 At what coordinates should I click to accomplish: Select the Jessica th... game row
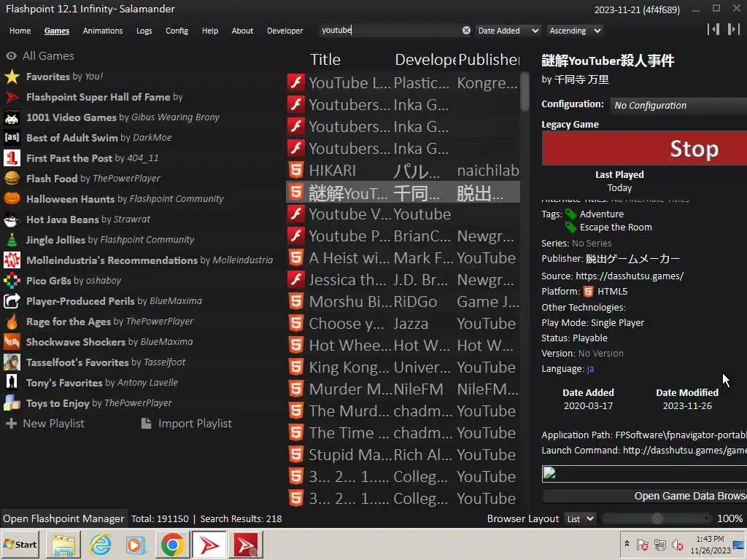(x=403, y=279)
